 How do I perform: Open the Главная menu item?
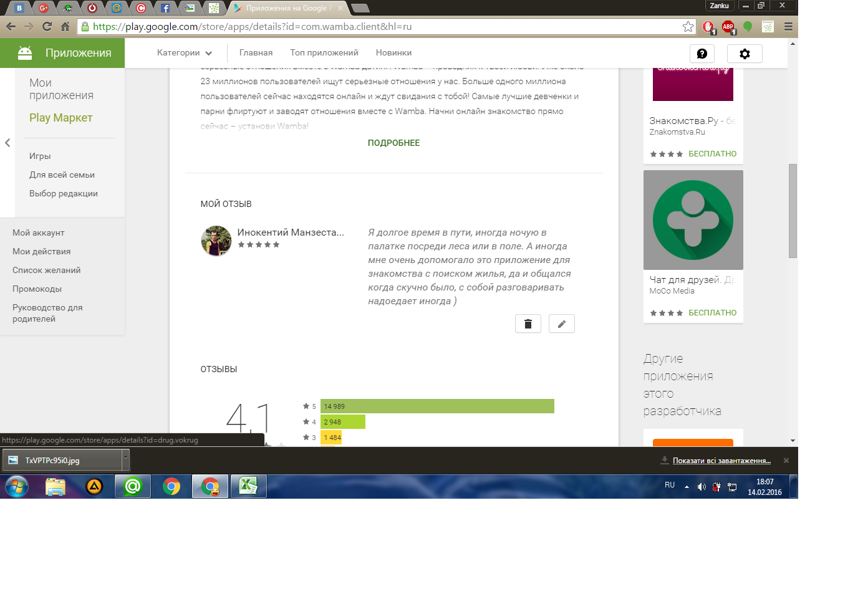pyautogui.click(x=256, y=53)
